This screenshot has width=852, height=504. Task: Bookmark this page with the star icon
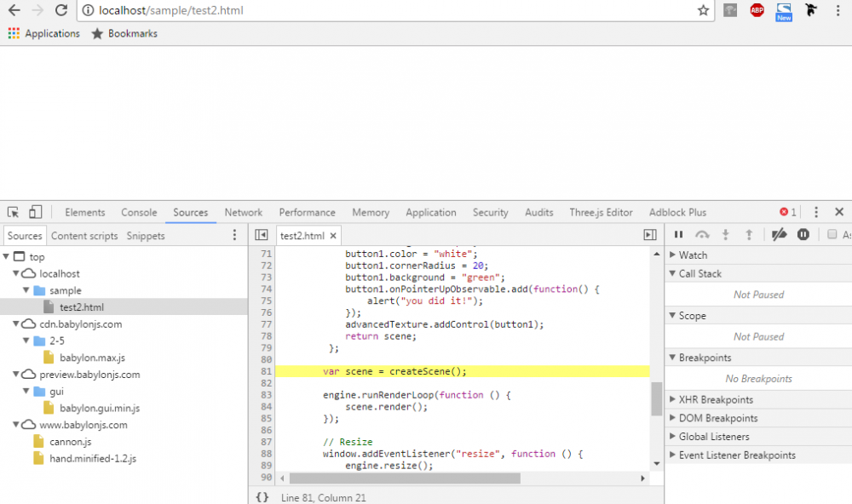(x=703, y=10)
